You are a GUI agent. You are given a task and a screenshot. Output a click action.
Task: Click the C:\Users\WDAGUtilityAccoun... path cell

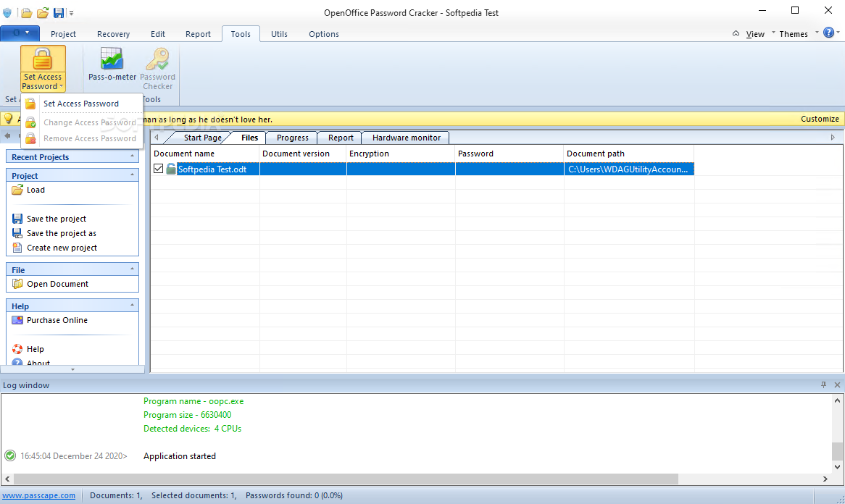[x=628, y=169]
